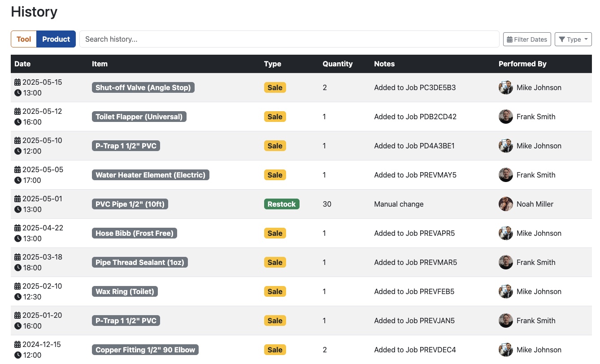Click the clock icon beside 16:00 on 2025-01-20
600x364 pixels.
coord(17,326)
